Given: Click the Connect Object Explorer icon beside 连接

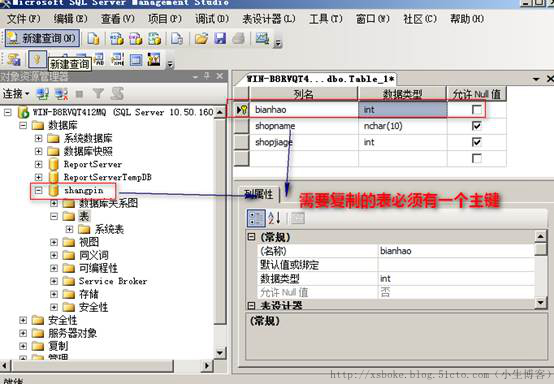Looking at the screenshot, I should coord(43,94).
